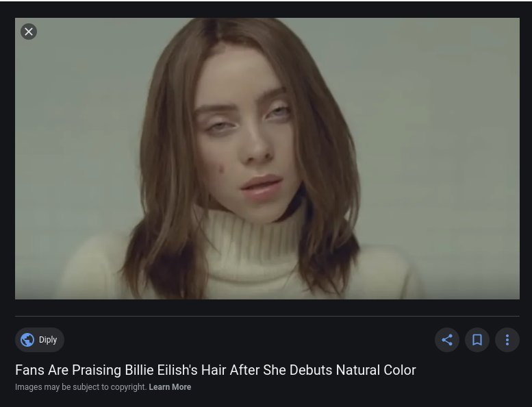Screen dimensions: 532x407
Task: Select the Diply text label
Action: point(48,340)
